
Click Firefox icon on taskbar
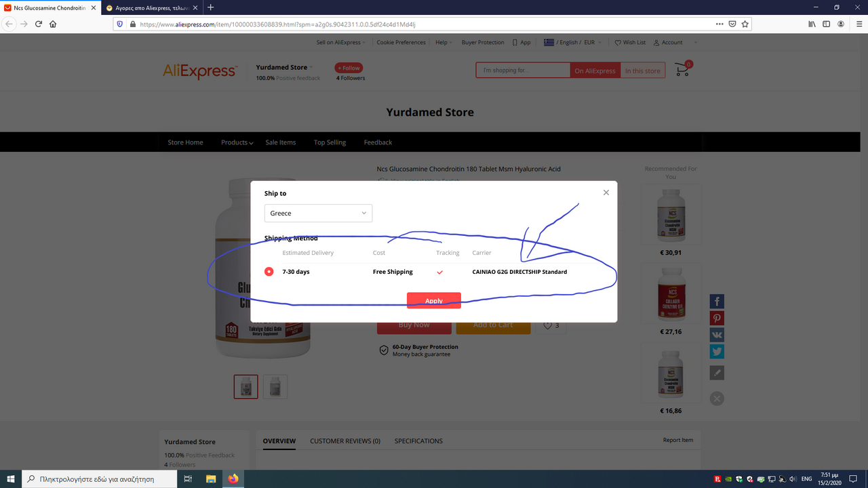[233, 479]
